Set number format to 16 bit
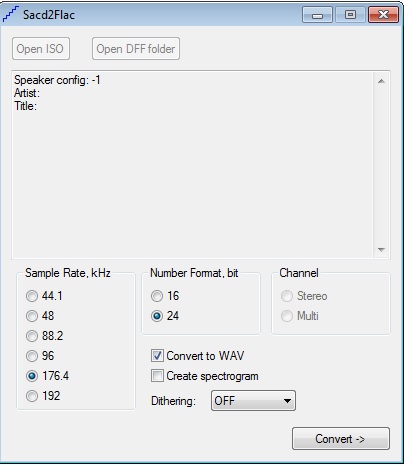 click(x=157, y=296)
